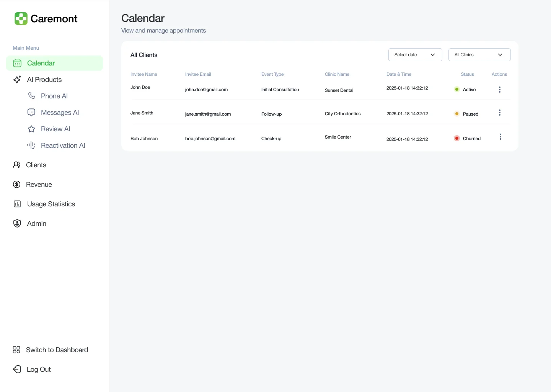The image size is (551, 392).
Task: Switch to Dashboard view
Action: pyautogui.click(x=57, y=350)
